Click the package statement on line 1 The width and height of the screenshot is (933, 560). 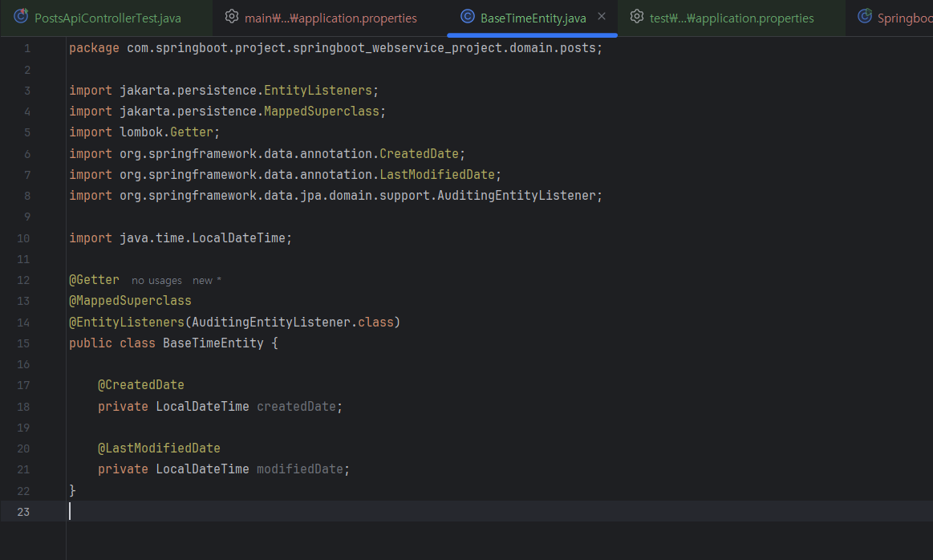click(335, 48)
